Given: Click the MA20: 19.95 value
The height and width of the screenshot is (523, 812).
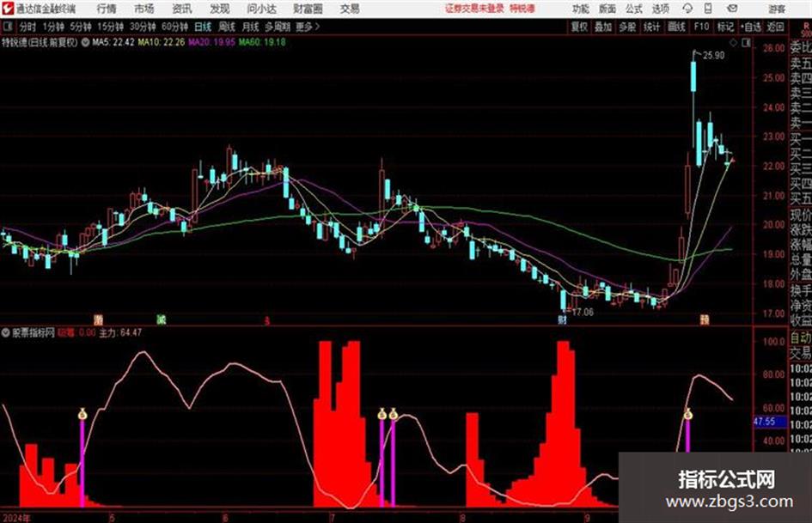Looking at the screenshot, I should [211, 42].
